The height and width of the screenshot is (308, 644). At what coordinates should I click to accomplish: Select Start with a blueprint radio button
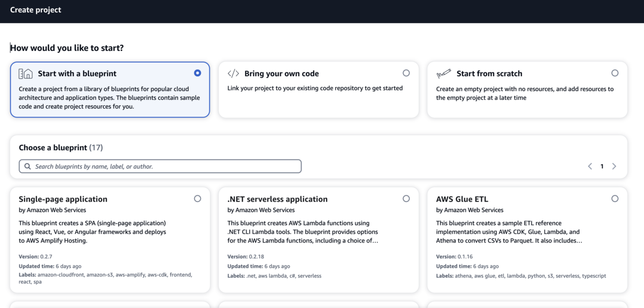[x=197, y=73]
